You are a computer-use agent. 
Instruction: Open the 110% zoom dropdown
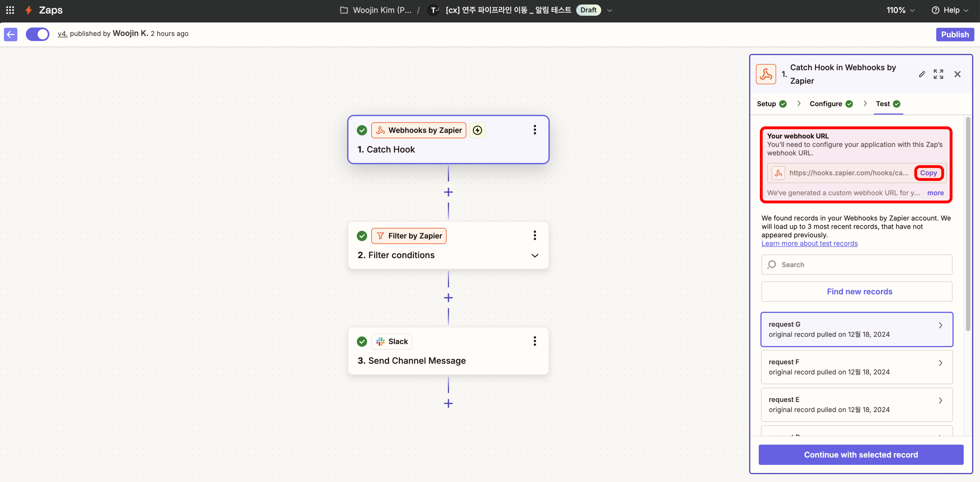900,10
